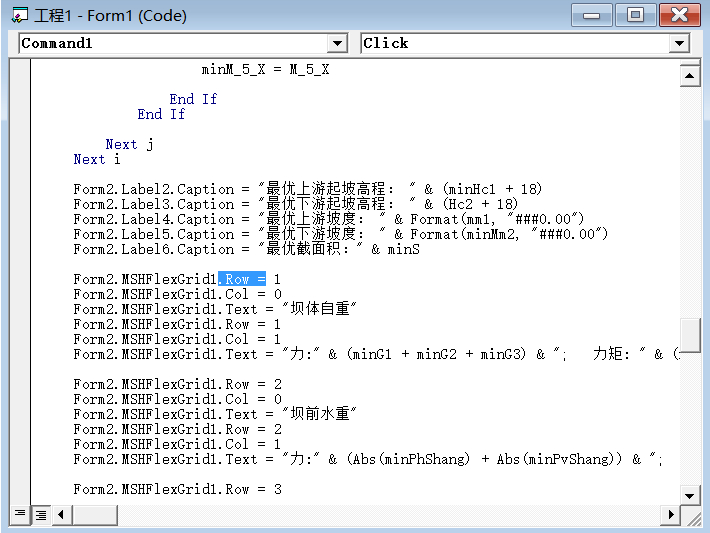Image resolution: width=710 pixels, height=533 pixels.
Task: Click the form icon in title bar
Action: 19,15
